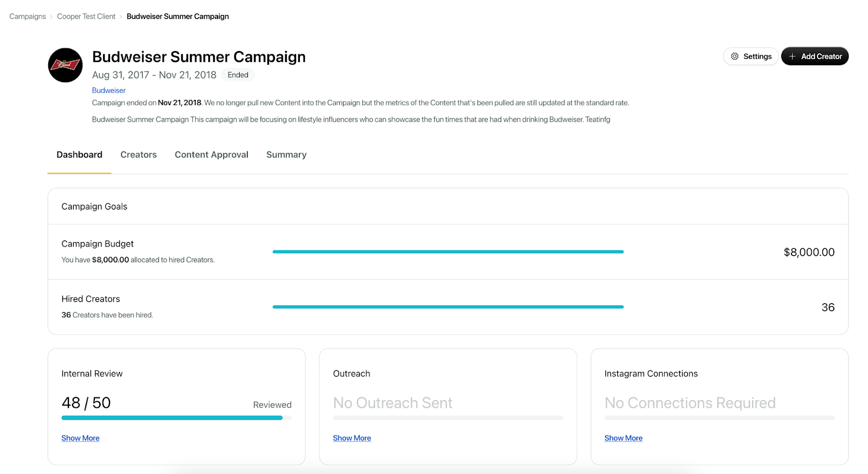This screenshot has width=868, height=474.
Task: Click the Internal Review card title
Action: point(92,374)
